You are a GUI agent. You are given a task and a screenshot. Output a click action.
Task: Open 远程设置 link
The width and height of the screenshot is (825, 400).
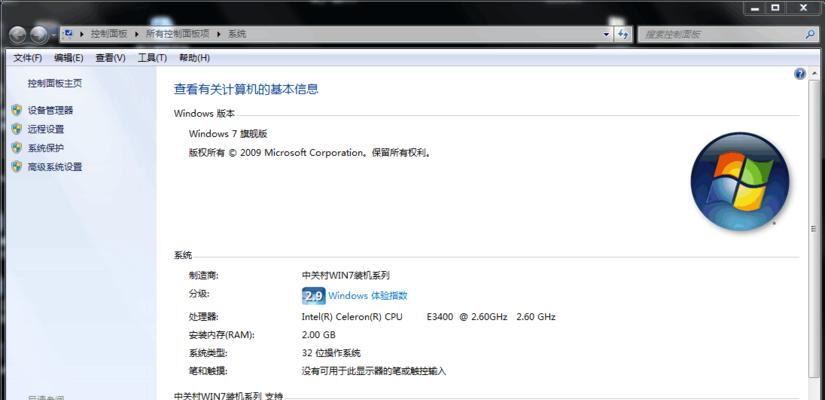click(46, 129)
